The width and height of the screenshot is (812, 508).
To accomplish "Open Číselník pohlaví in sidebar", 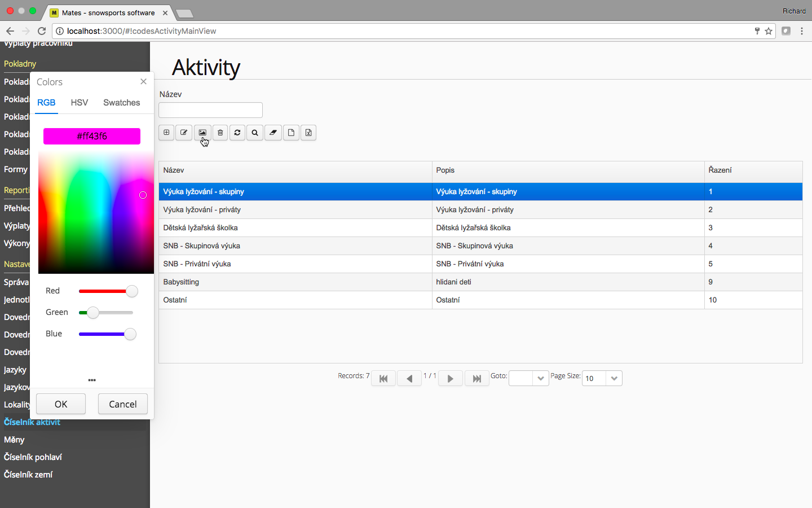I will (x=33, y=457).
